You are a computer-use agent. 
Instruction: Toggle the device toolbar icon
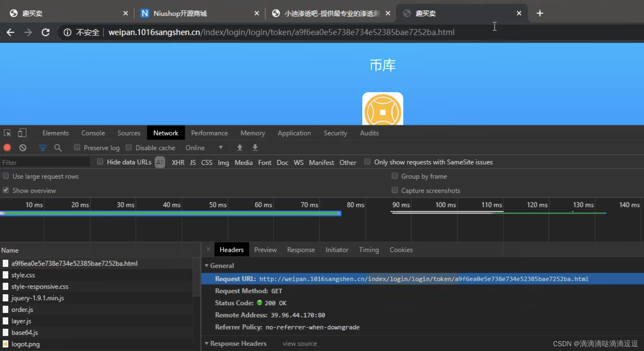pyautogui.click(x=22, y=133)
